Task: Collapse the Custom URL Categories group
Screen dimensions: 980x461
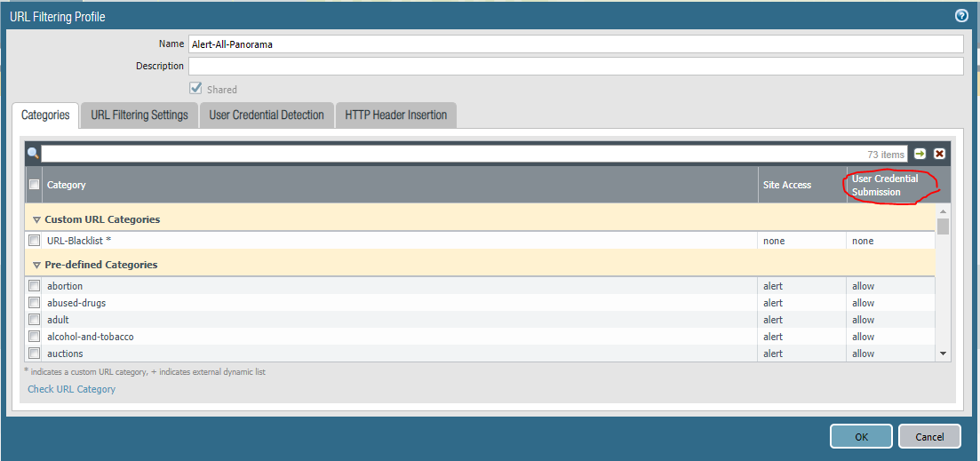Action: (x=36, y=219)
